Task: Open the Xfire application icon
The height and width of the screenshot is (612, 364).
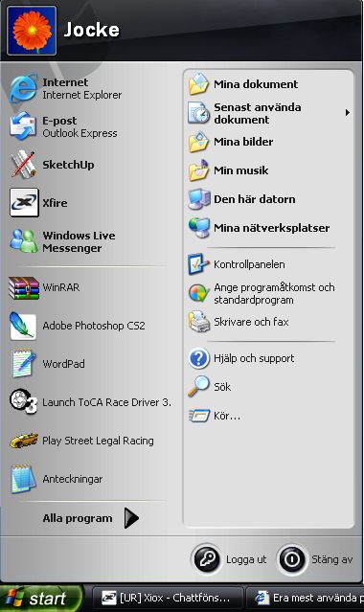Action: click(x=24, y=203)
